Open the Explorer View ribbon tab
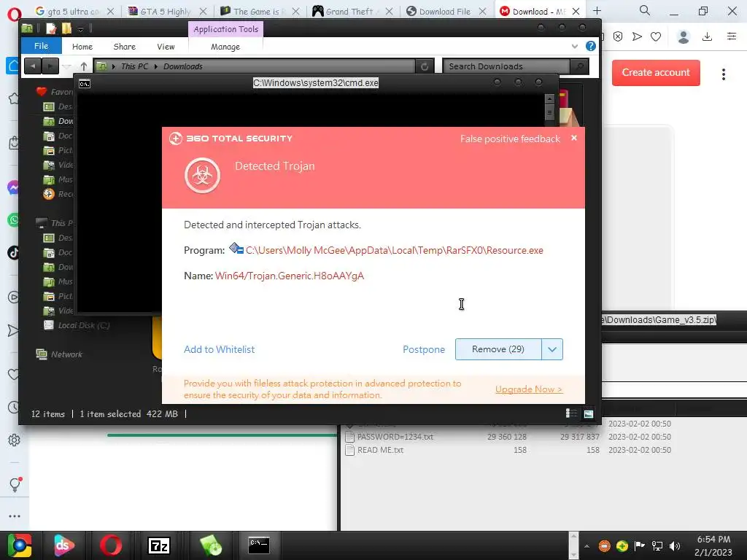The width and height of the screenshot is (747, 560). pos(166,47)
